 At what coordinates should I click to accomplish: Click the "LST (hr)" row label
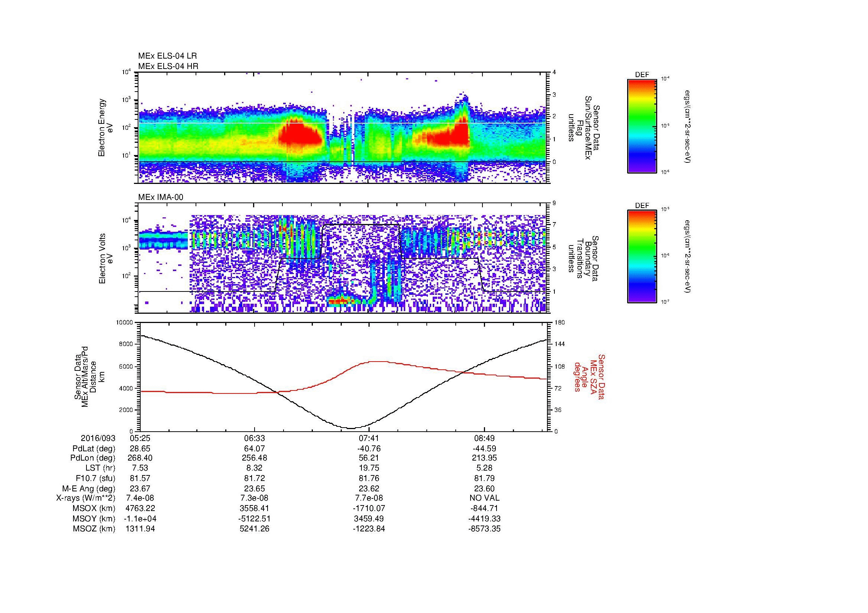tap(100, 468)
